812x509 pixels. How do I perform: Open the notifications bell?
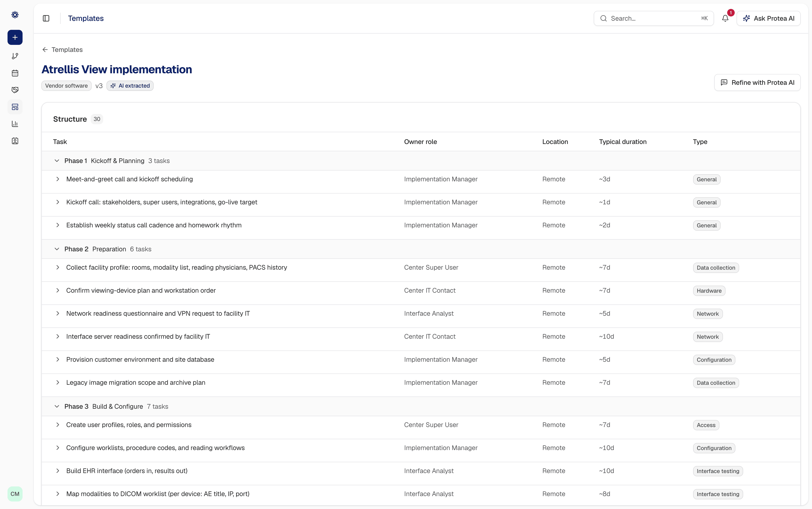725,18
